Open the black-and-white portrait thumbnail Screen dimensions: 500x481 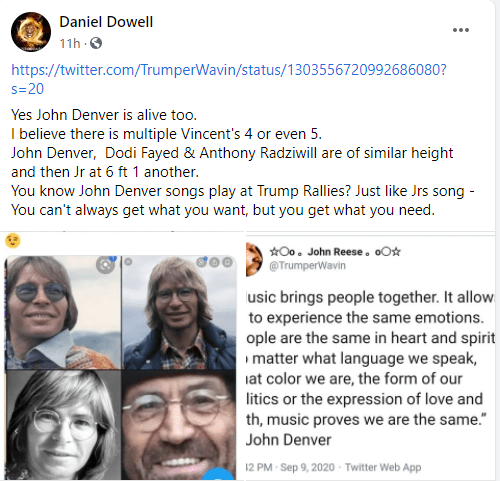(63, 425)
